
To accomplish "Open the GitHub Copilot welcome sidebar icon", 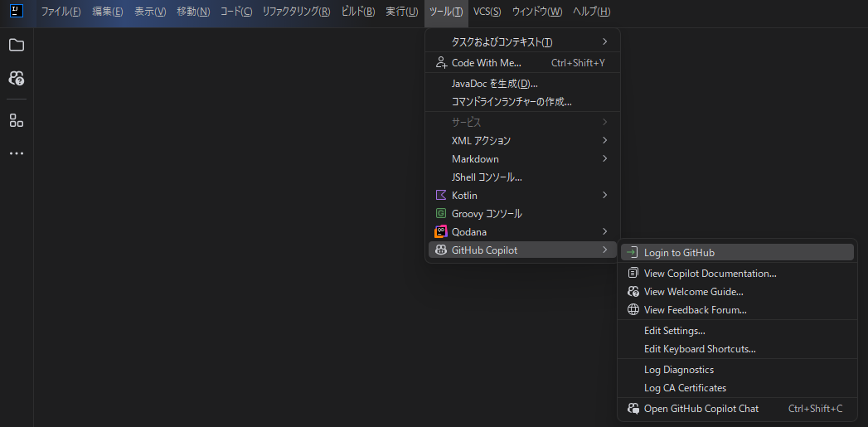I will click(x=17, y=78).
